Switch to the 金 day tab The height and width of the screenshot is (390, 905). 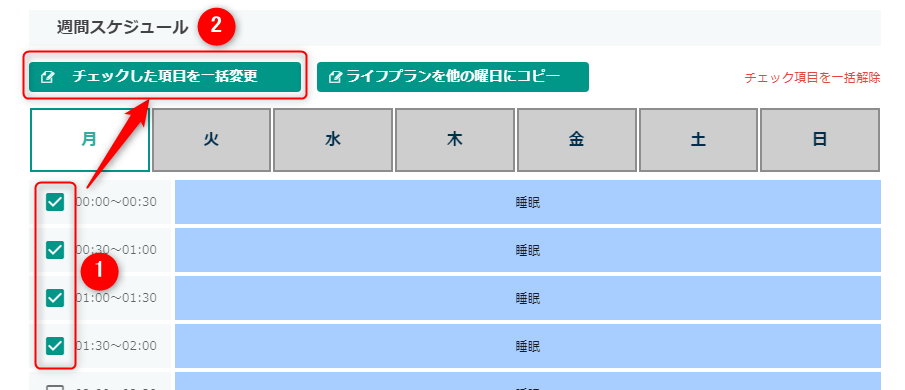coord(577,140)
